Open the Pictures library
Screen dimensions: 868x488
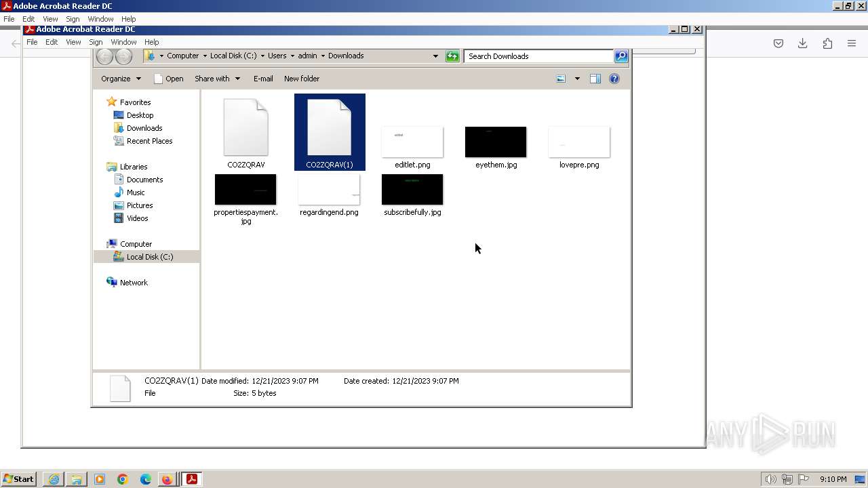(x=140, y=205)
